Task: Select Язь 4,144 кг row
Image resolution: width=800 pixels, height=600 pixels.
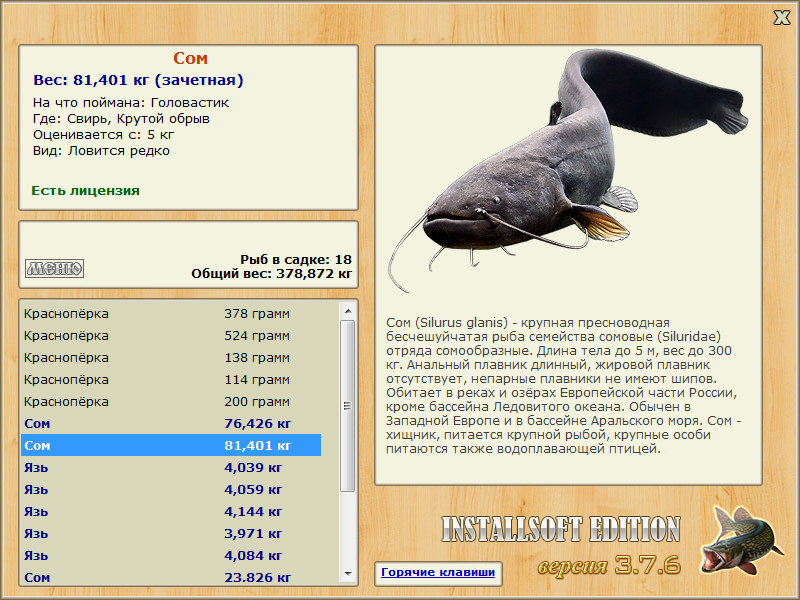Action: point(171,511)
